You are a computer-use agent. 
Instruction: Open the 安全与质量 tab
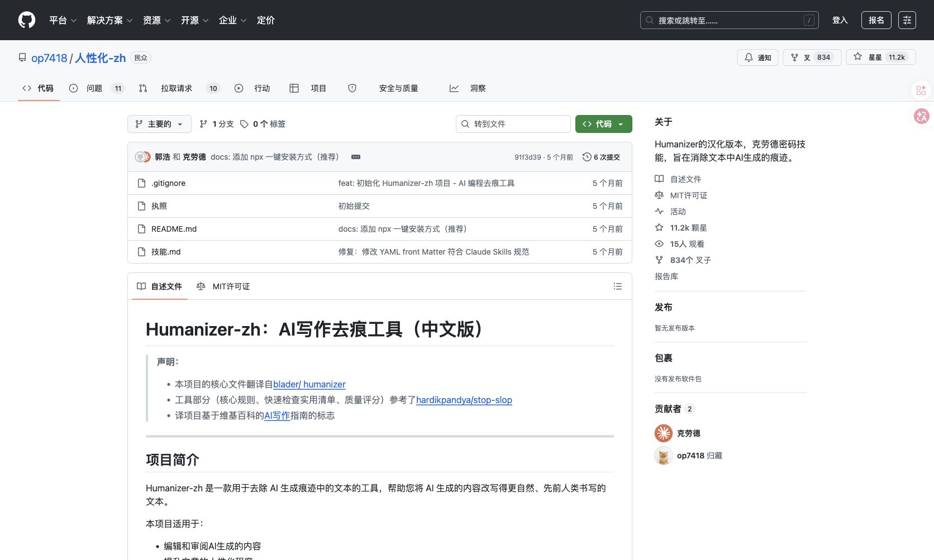pyautogui.click(x=398, y=88)
